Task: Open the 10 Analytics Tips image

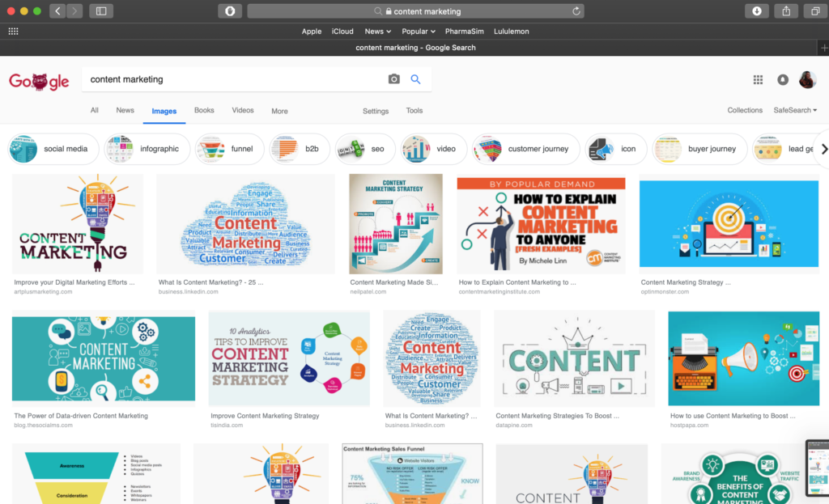Action: (289, 358)
